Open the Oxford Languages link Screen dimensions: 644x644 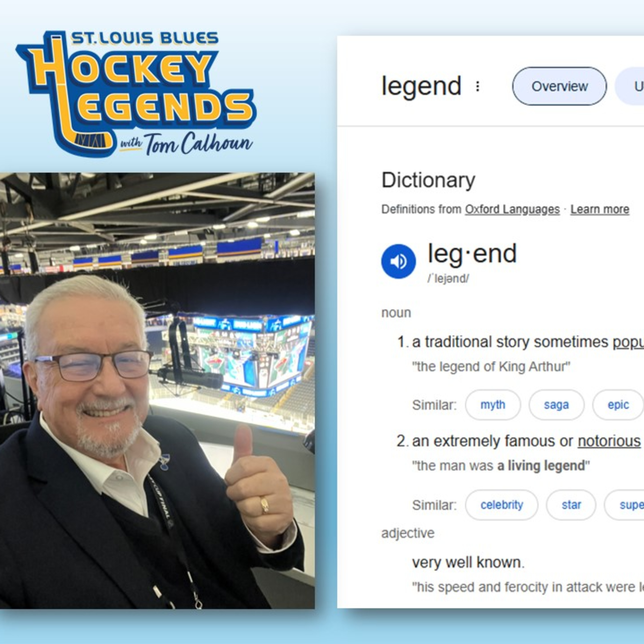coord(512,209)
